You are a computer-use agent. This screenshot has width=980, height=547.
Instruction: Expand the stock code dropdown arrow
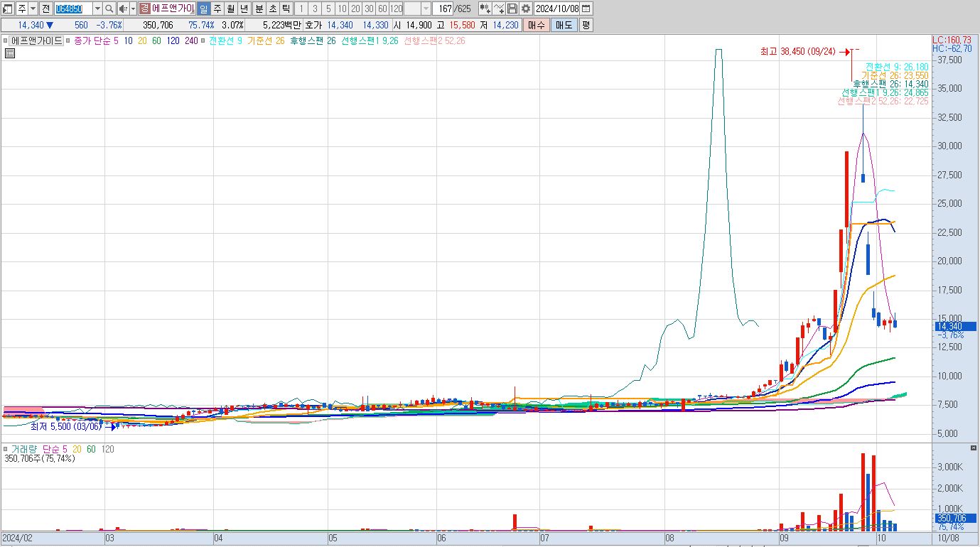[97, 9]
